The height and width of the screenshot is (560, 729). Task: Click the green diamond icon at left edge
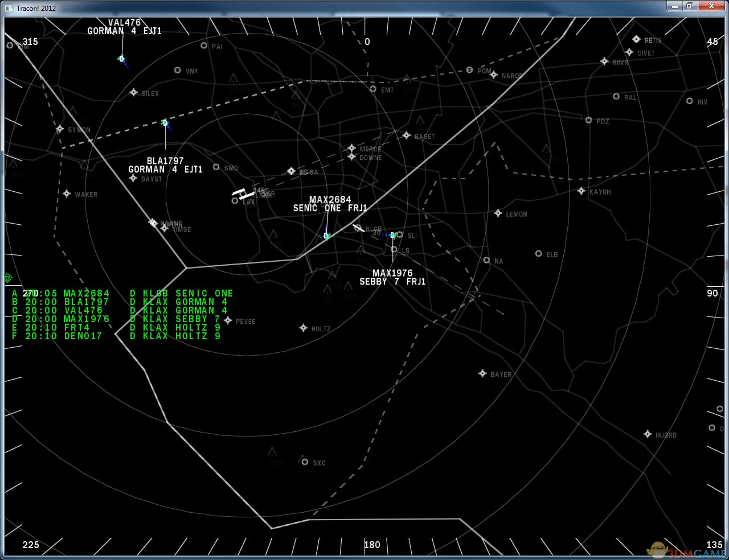click(x=8, y=278)
